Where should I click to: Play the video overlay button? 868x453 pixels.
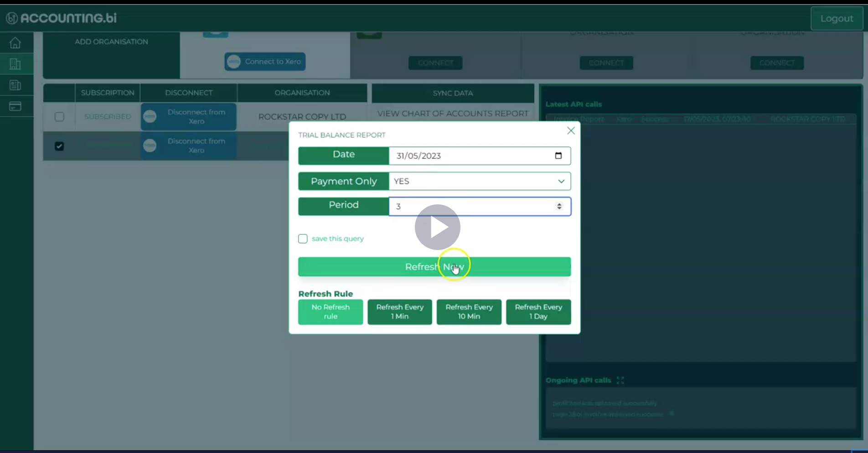click(x=437, y=227)
